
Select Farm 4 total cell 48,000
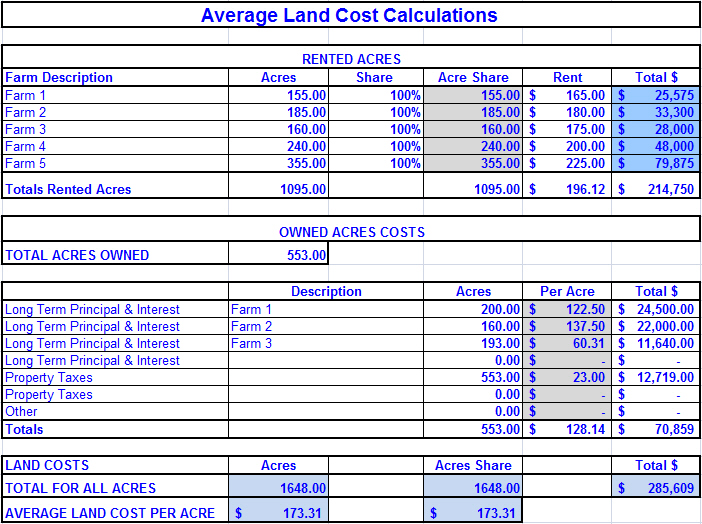[655, 146]
